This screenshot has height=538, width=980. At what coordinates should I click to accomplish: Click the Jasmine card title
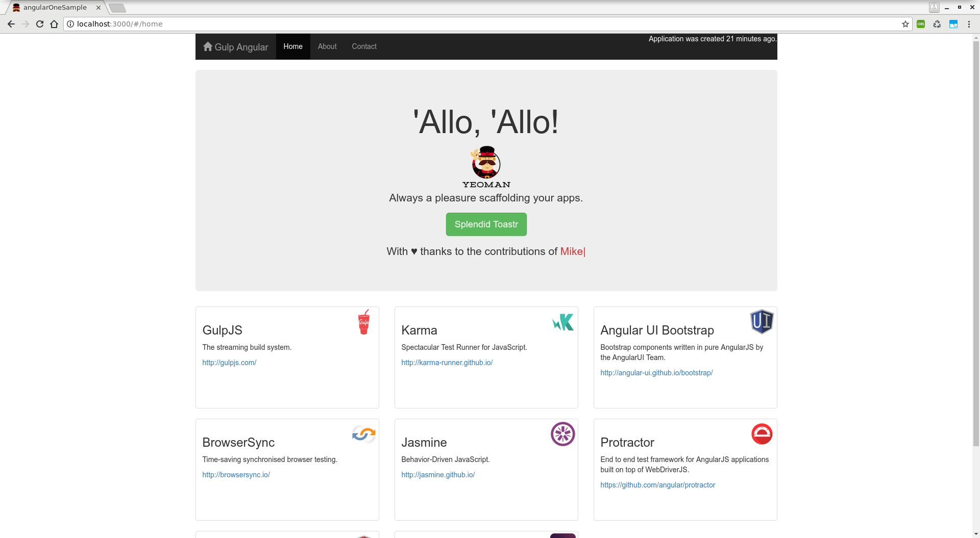point(424,443)
